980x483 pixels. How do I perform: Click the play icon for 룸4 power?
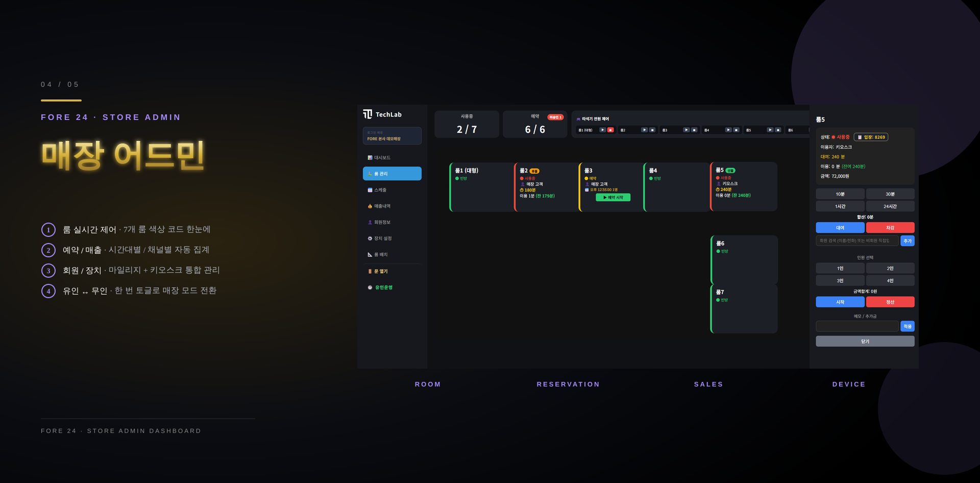pyautogui.click(x=728, y=130)
